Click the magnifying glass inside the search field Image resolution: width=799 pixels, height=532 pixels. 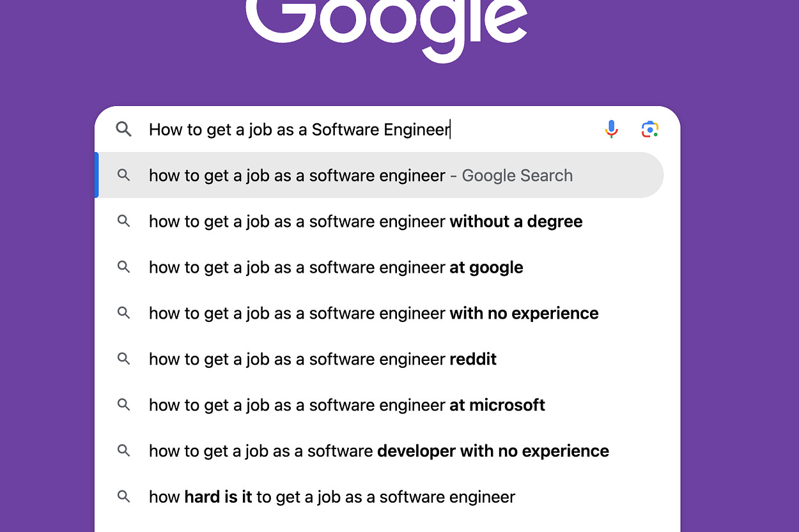pyautogui.click(x=123, y=129)
